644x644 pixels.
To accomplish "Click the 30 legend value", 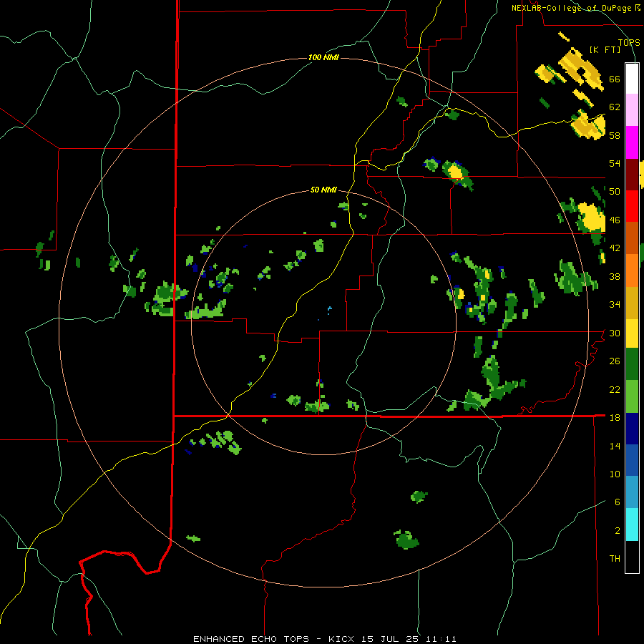I will coord(615,333).
